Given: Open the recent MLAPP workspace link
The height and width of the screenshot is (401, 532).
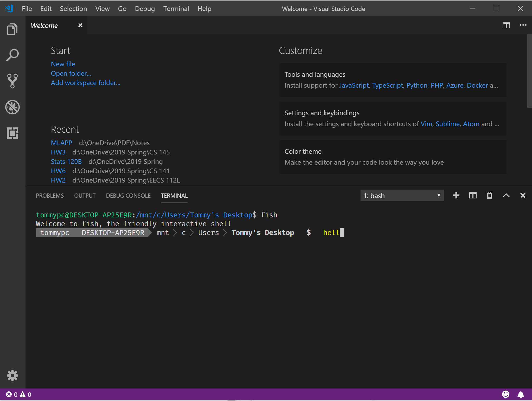Looking at the screenshot, I should tap(61, 143).
